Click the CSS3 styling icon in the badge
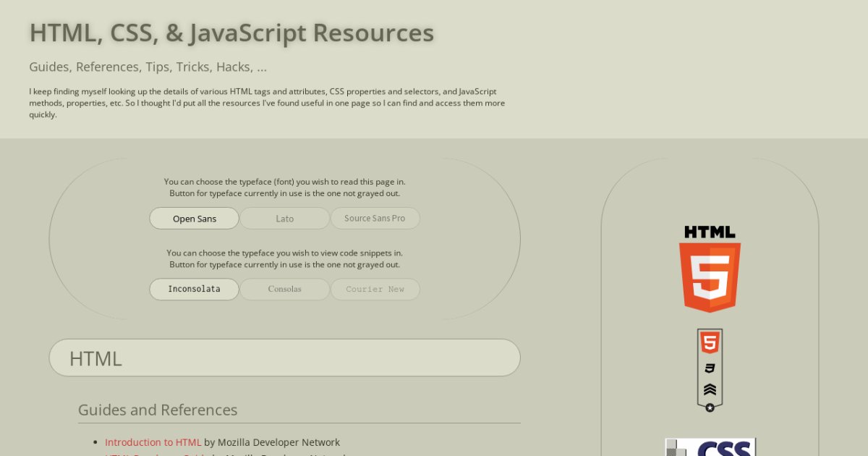Screen dimensions: 868x456 click(710, 368)
